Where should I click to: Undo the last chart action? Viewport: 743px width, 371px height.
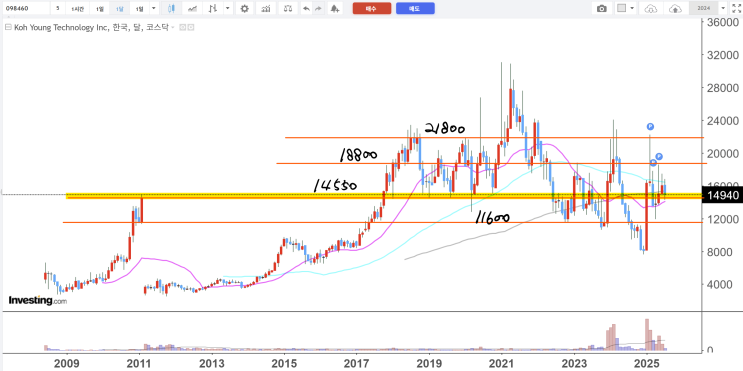(306, 8)
